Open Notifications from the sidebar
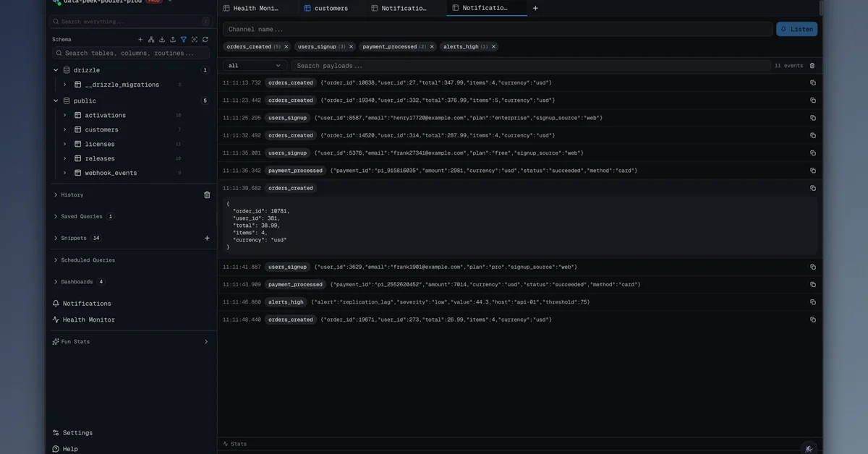The height and width of the screenshot is (454, 868). coord(87,304)
